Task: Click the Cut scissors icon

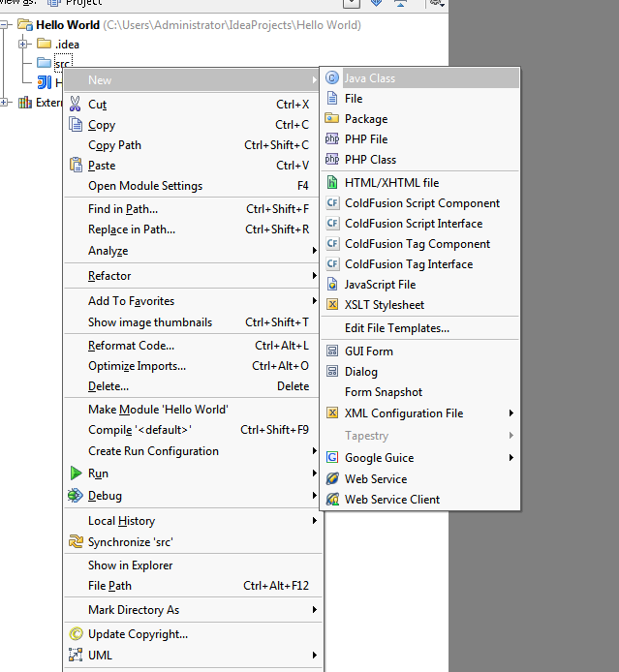Action: 75,104
